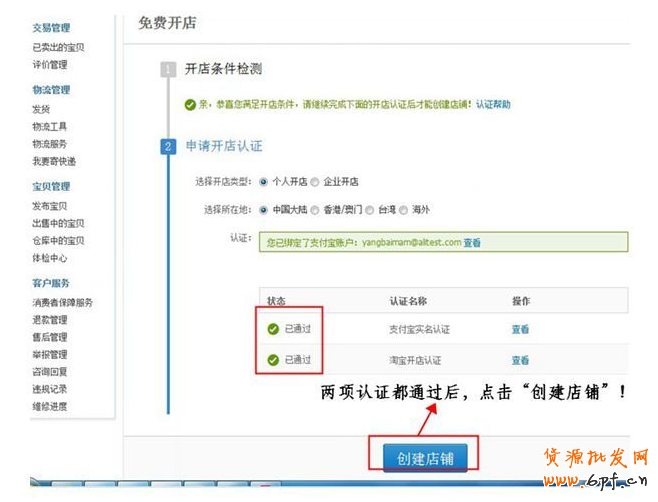The width and height of the screenshot is (658, 502).
Task: Open 已卖出的宝贝 in sidebar
Action: tap(58, 47)
